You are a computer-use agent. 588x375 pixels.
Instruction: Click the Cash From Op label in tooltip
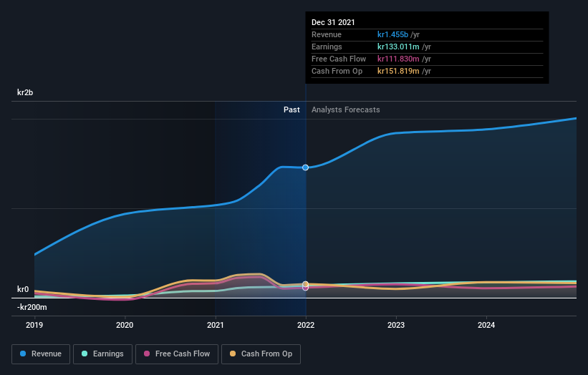337,71
